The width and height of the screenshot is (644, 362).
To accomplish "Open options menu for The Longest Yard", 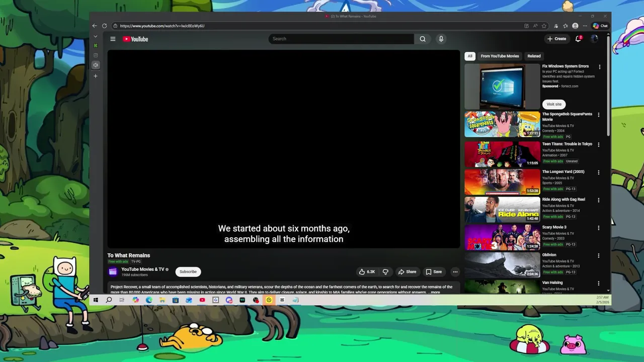I will pos(599,172).
